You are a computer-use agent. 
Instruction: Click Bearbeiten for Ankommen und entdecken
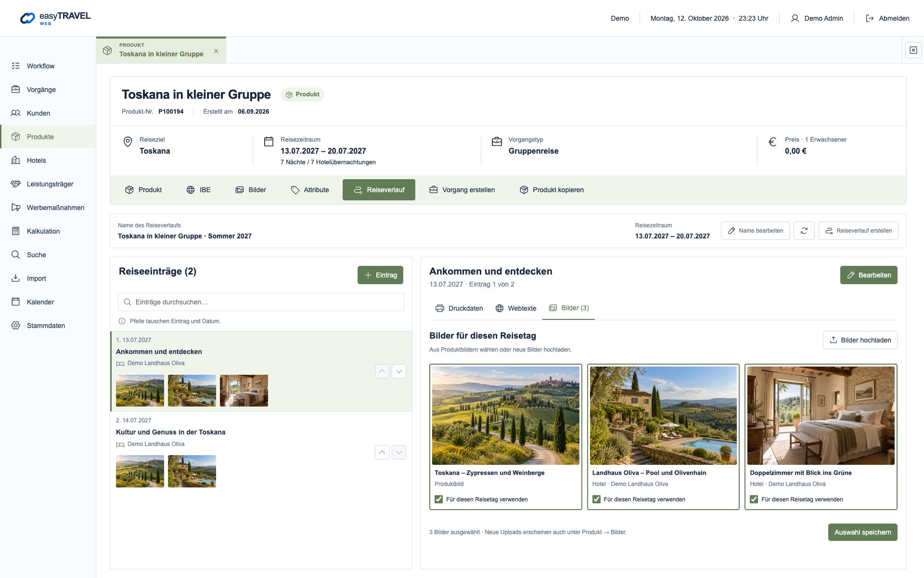click(x=869, y=275)
